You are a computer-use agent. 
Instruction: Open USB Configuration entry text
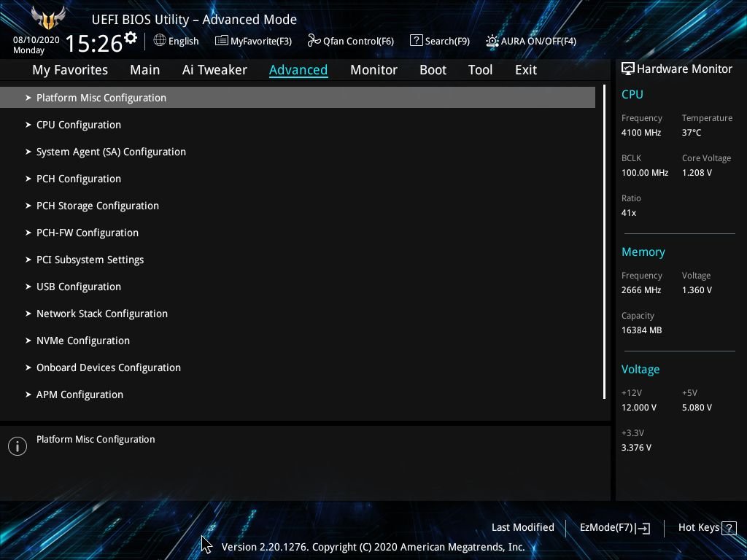(x=79, y=287)
